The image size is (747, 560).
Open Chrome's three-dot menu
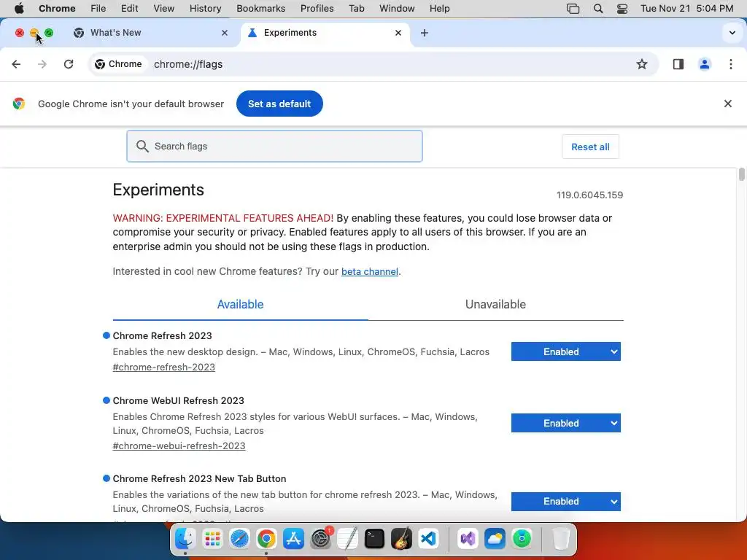coord(731,64)
